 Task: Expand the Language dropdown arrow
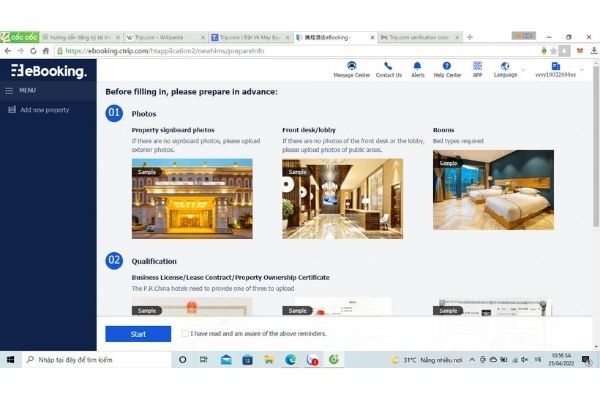pos(523,70)
